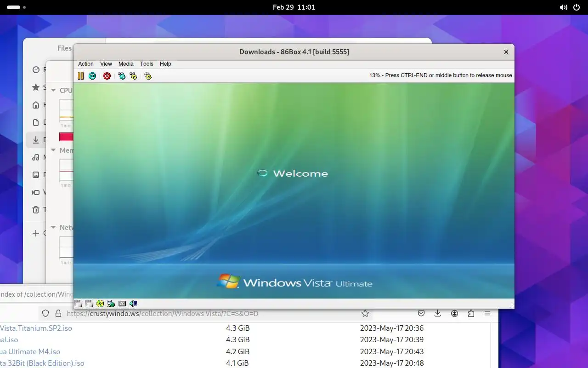Send Ctrl+Alt+Del to the guest
Viewport: 588px width, 368px height.
pos(122,76)
